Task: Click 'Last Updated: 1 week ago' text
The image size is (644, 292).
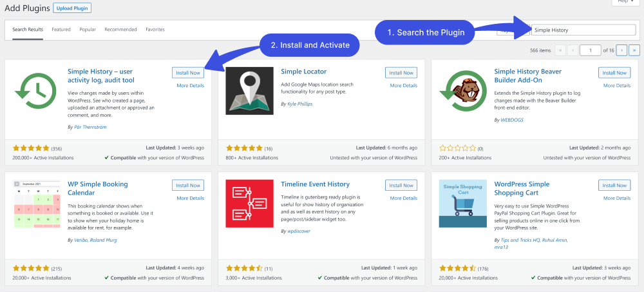Action: [388, 269]
